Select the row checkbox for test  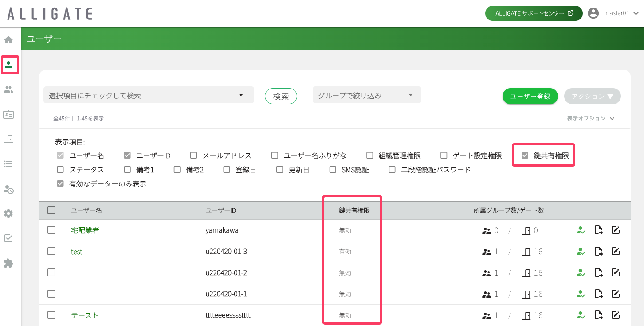tap(51, 251)
